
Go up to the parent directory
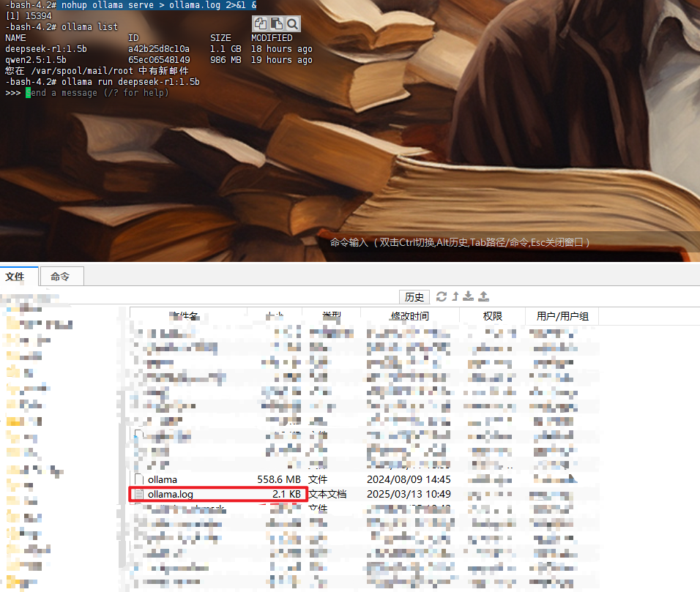pos(455,296)
